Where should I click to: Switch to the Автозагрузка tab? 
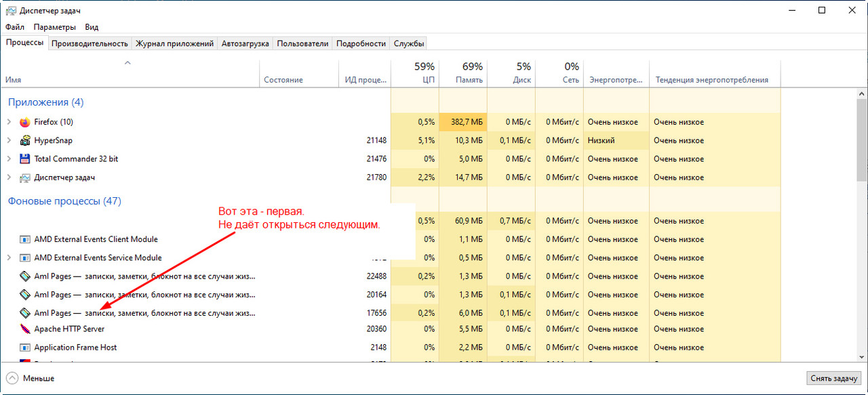[245, 43]
